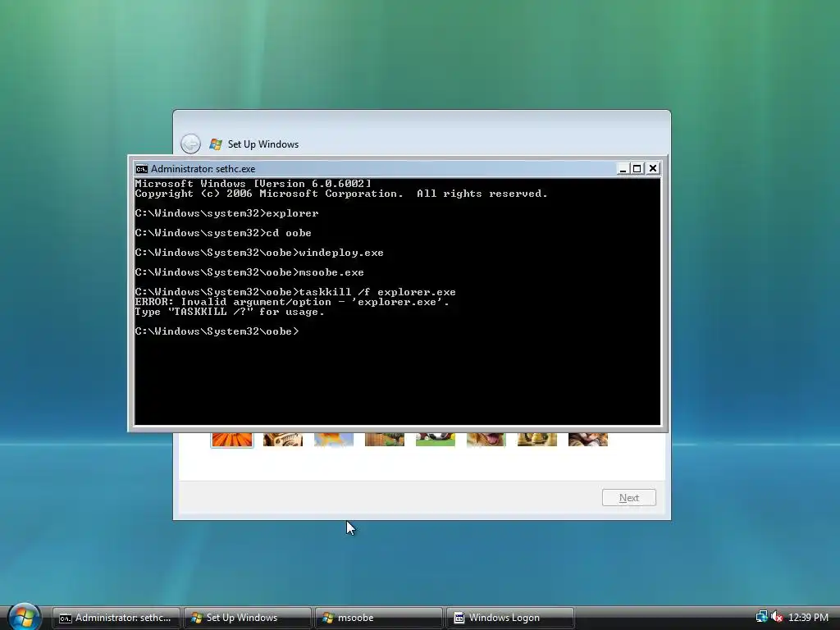Image resolution: width=840 pixels, height=630 pixels.
Task: Switch to Set Up Windows taskbar button
Action: (248, 618)
